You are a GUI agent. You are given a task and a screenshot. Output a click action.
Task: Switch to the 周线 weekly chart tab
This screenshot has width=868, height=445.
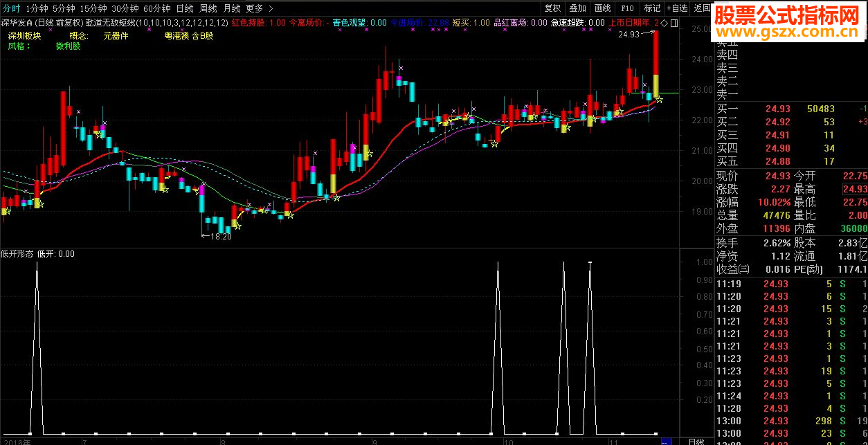(208, 8)
